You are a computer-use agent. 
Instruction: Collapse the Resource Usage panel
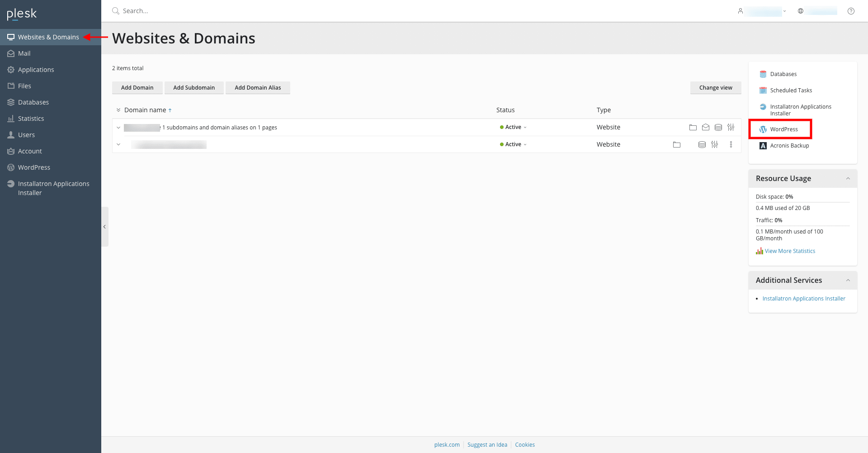pyautogui.click(x=848, y=179)
